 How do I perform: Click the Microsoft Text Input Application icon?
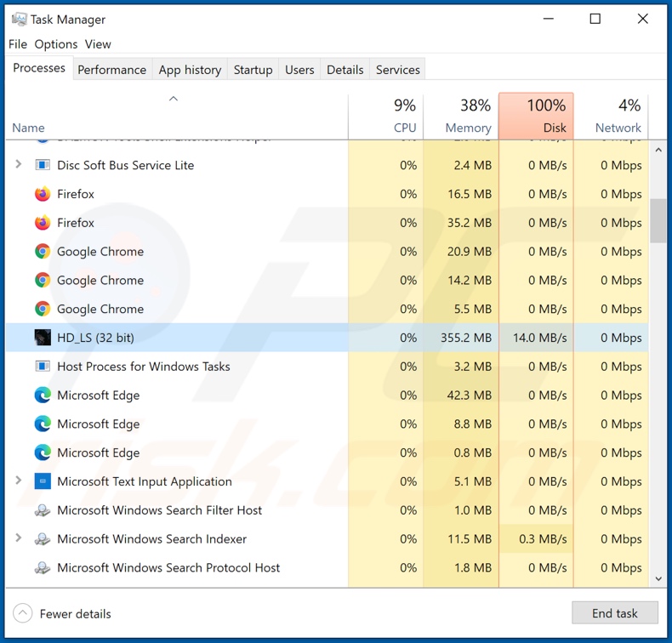coord(43,481)
